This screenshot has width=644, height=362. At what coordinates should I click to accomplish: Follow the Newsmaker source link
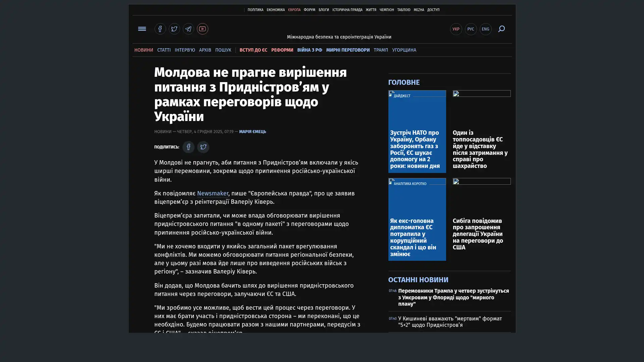pyautogui.click(x=212, y=193)
